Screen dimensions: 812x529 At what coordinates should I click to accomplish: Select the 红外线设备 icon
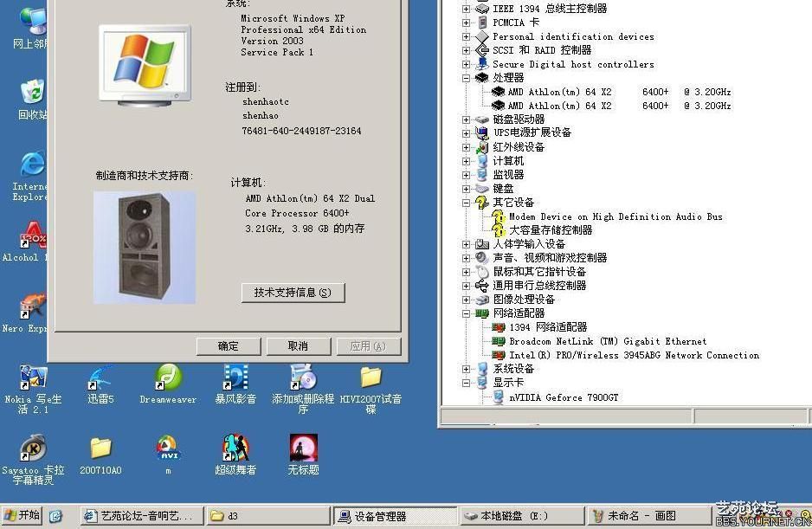point(482,147)
